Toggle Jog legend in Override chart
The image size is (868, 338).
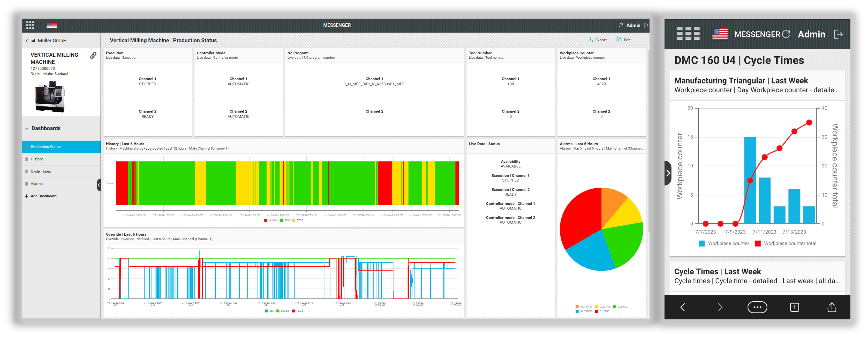(269, 311)
